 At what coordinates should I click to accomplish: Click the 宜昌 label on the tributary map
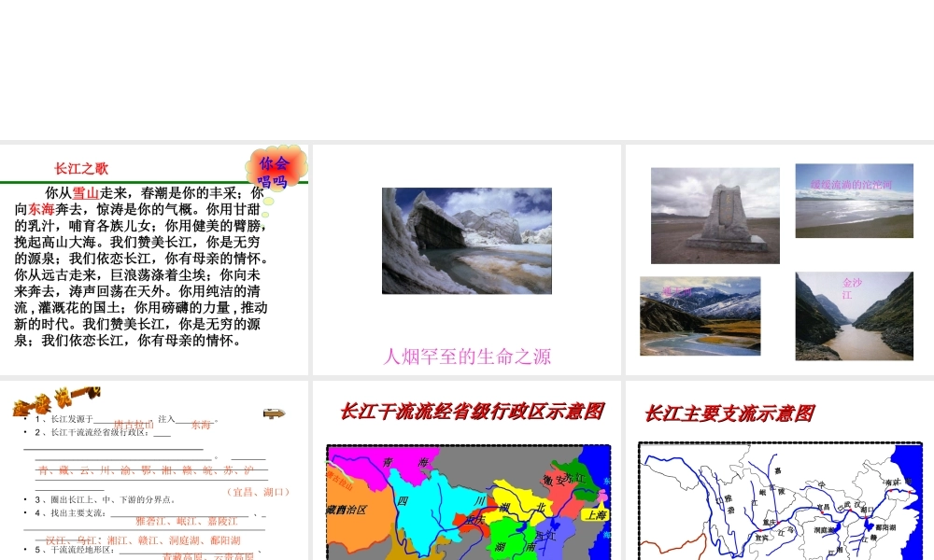[x=823, y=507]
